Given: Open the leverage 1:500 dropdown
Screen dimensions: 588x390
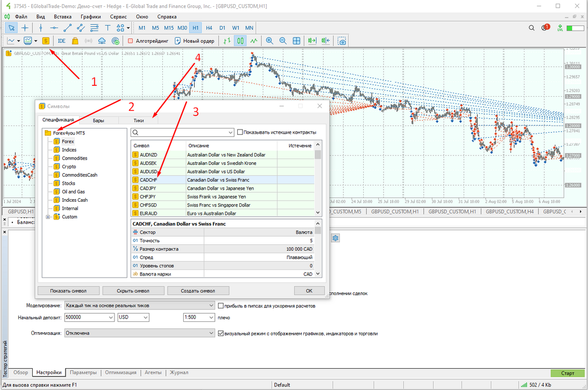Looking at the screenshot, I should click(199, 317).
